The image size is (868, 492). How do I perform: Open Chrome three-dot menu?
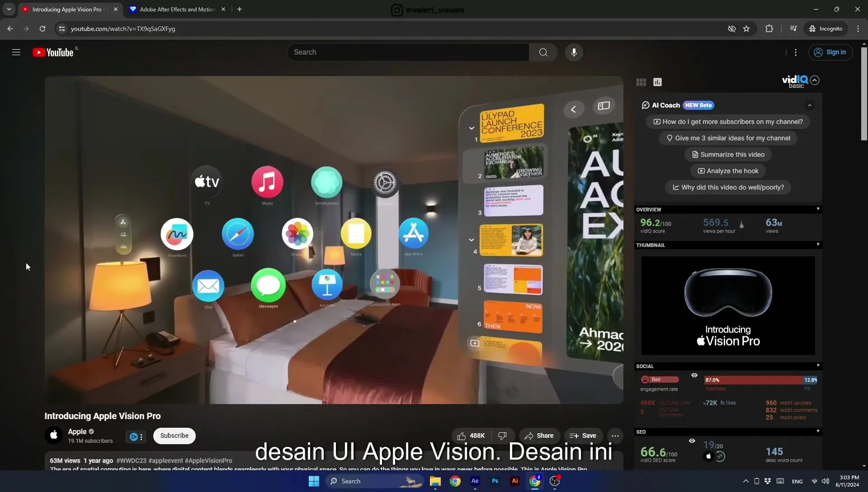pos(858,29)
